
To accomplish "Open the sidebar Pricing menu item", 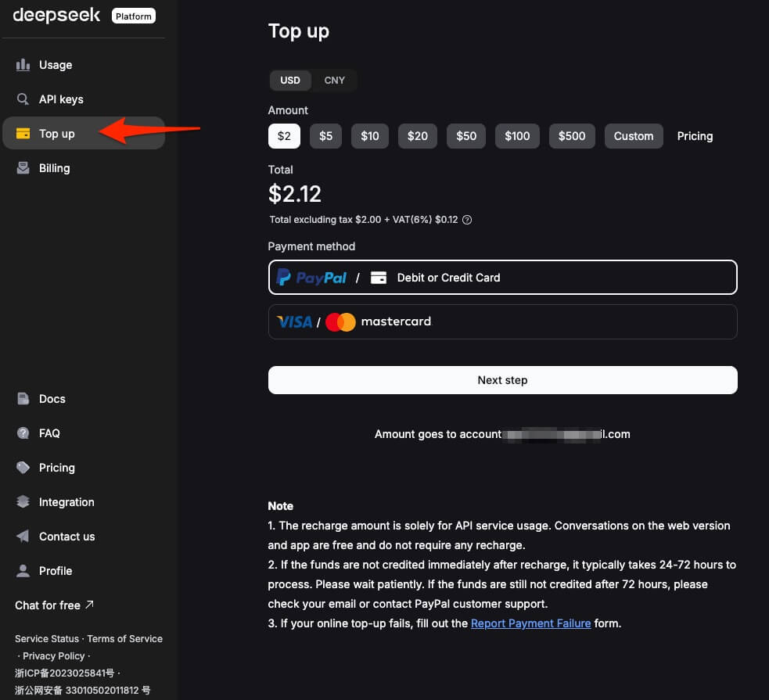I will (x=84, y=467).
